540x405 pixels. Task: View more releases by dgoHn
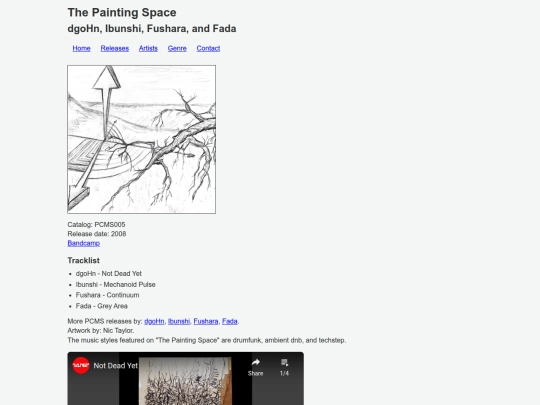pos(154,321)
